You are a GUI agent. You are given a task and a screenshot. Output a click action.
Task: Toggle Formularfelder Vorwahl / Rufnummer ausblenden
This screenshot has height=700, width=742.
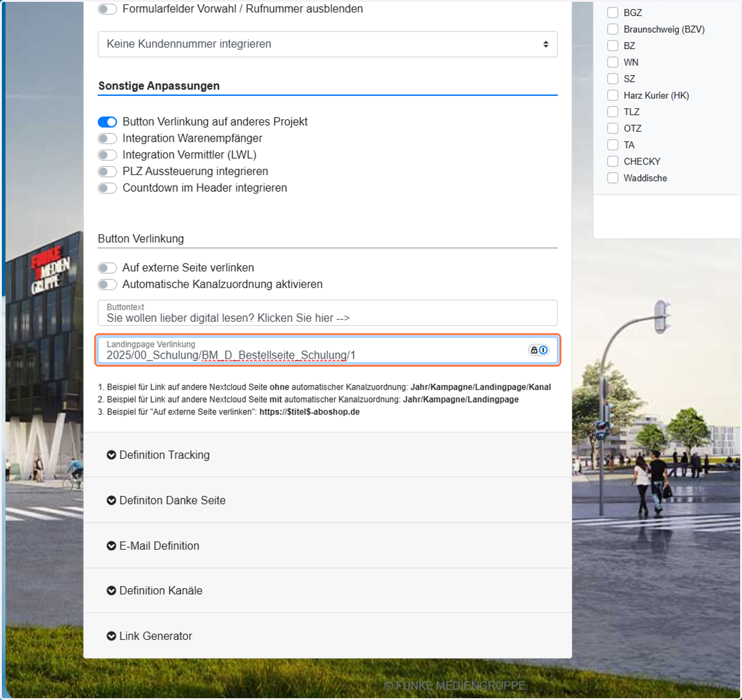tap(108, 9)
